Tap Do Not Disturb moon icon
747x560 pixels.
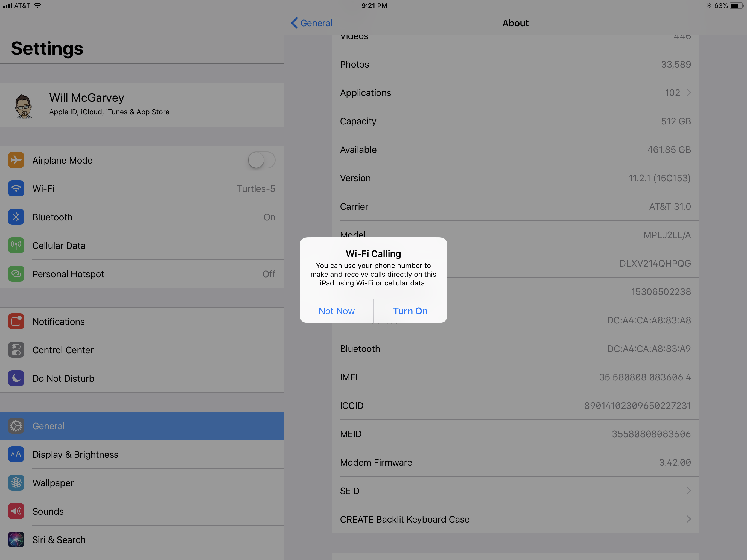click(x=16, y=378)
